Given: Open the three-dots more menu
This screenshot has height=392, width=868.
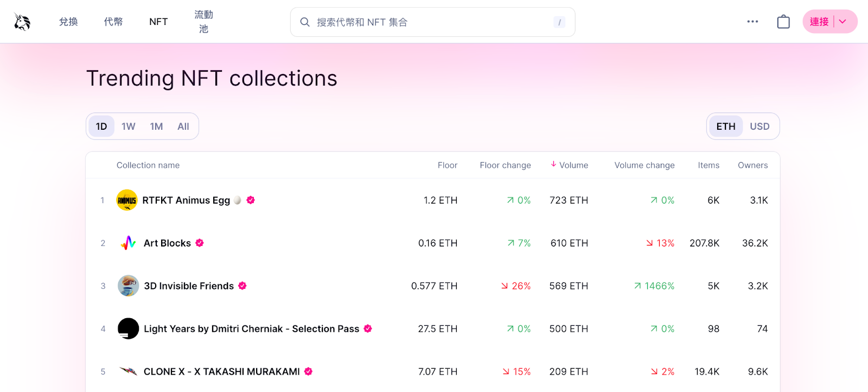Looking at the screenshot, I should click(x=752, y=22).
